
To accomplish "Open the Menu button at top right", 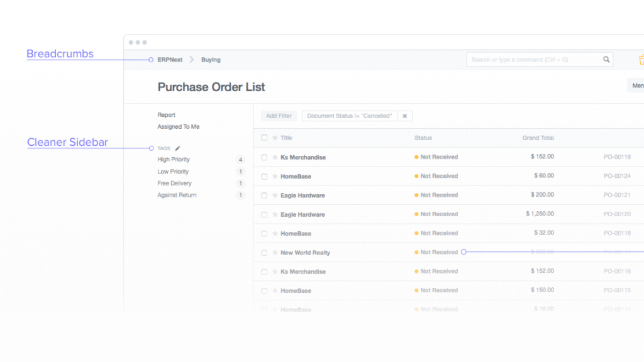I will click(x=636, y=86).
